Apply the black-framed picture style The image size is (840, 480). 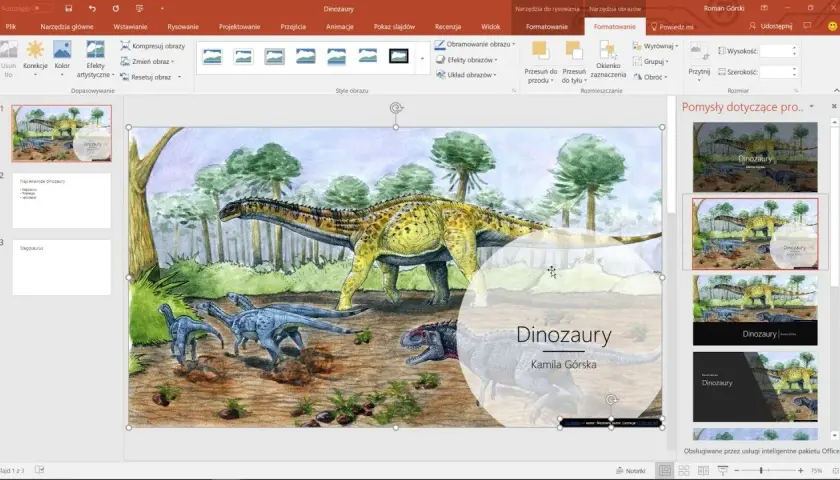point(399,56)
